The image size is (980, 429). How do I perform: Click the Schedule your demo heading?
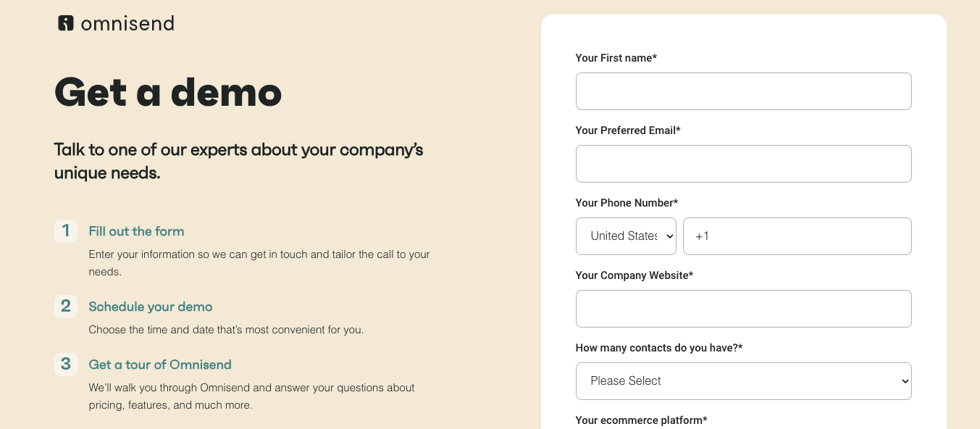[x=151, y=307]
